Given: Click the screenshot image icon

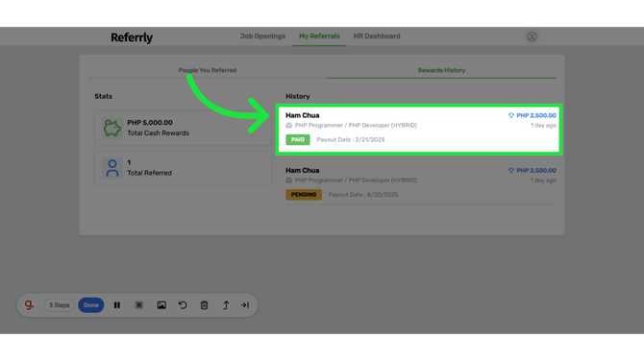Looking at the screenshot, I should 161,305.
